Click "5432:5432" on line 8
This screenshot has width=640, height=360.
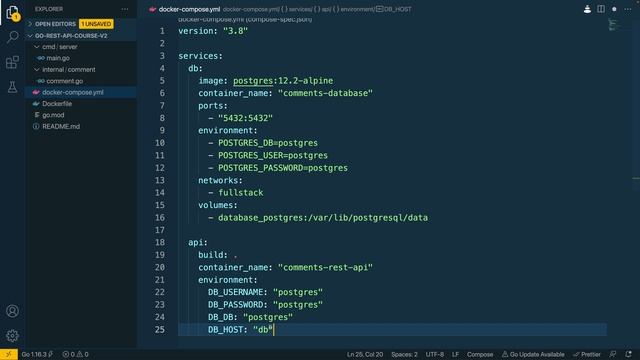pos(245,118)
